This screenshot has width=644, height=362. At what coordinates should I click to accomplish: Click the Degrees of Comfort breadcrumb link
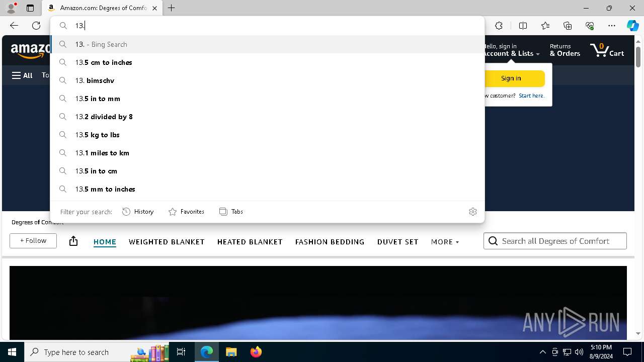37,222
